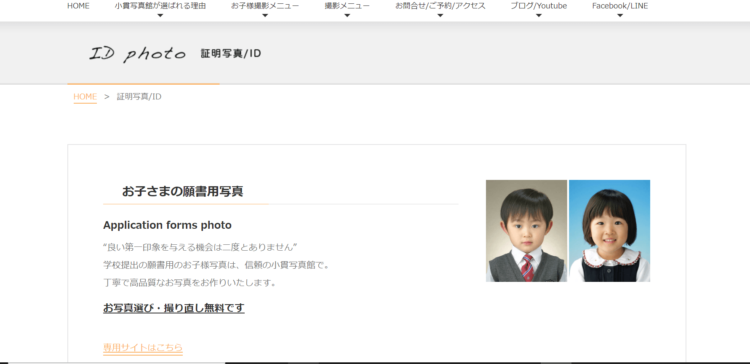Expand arrow under Facebook/LINE
Viewport: 750px width, 364px height.
(x=620, y=15)
